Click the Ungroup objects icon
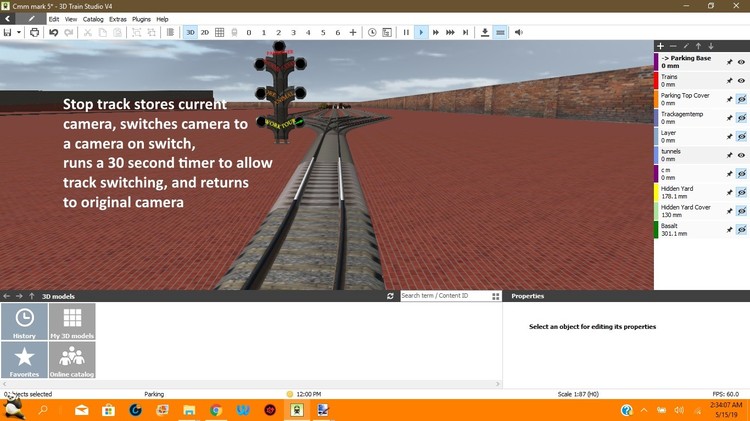Viewport: 750px width, 421px height. point(151,33)
